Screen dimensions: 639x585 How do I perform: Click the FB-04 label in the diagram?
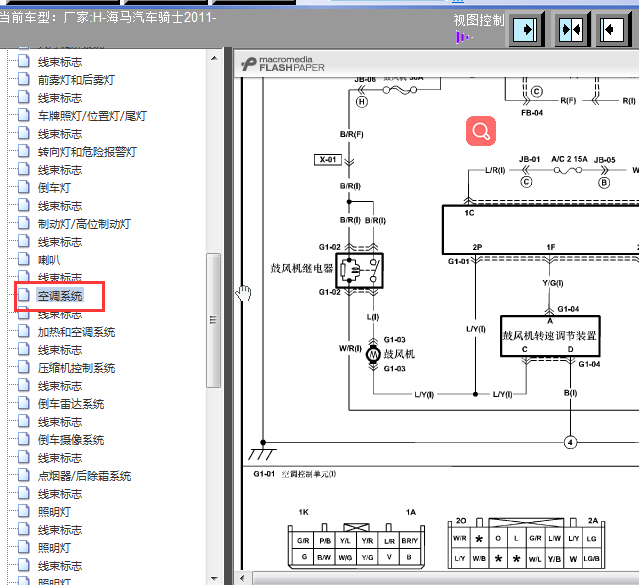[532, 113]
